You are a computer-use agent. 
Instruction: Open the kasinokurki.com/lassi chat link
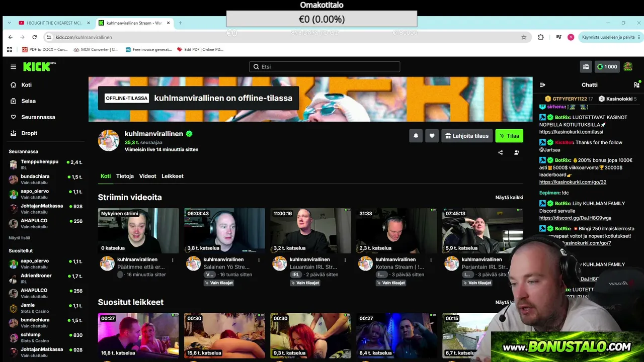click(x=571, y=132)
